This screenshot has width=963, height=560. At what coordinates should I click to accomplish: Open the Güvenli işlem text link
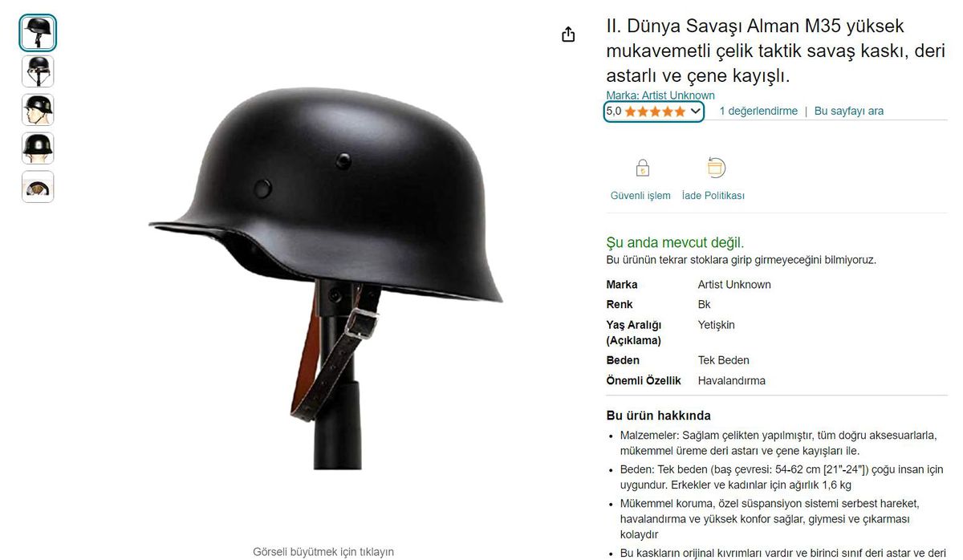(640, 196)
